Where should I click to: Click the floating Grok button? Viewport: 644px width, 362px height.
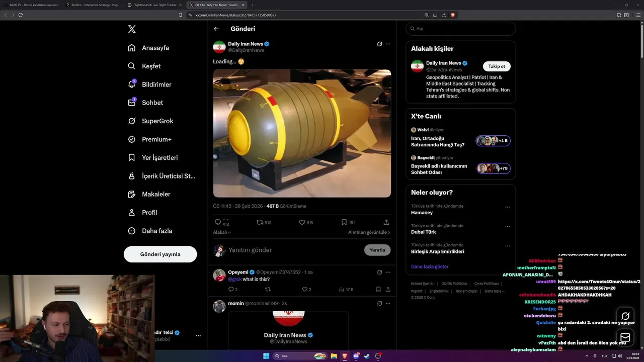(625, 316)
